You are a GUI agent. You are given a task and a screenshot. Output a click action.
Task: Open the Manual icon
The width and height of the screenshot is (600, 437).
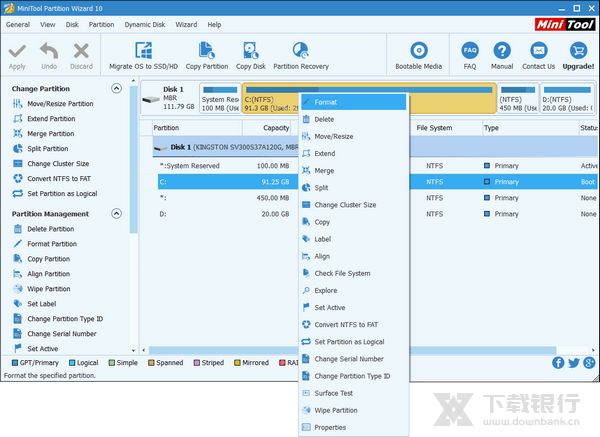[502, 50]
